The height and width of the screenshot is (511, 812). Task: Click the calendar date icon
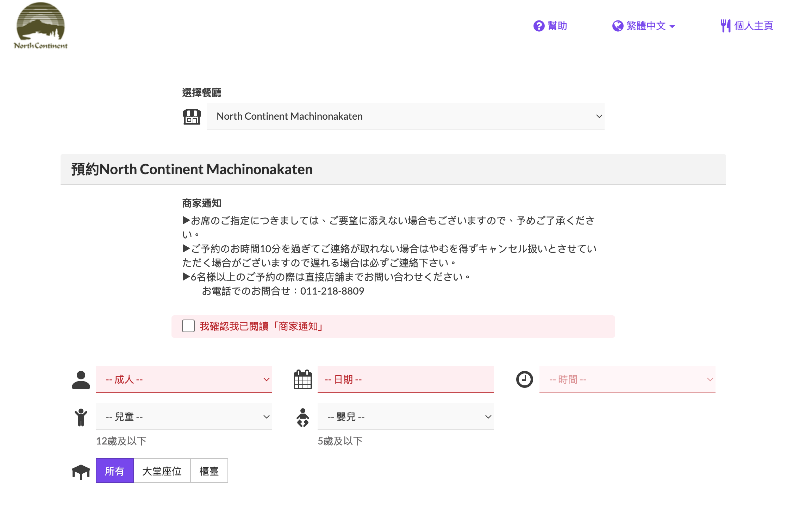point(303,379)
